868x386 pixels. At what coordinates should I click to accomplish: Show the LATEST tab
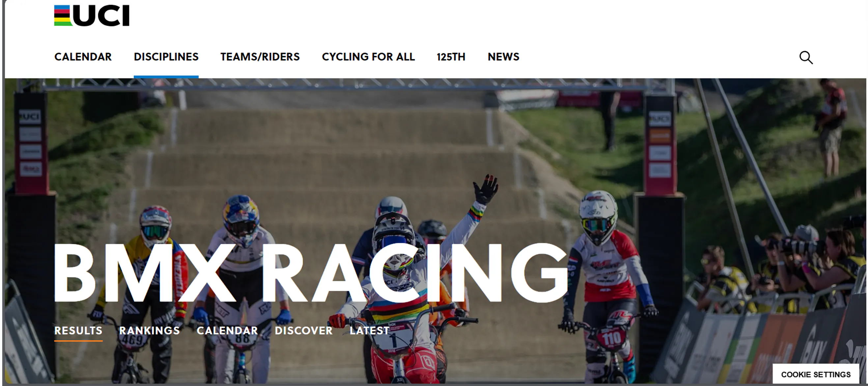click(x=369, y=330)
